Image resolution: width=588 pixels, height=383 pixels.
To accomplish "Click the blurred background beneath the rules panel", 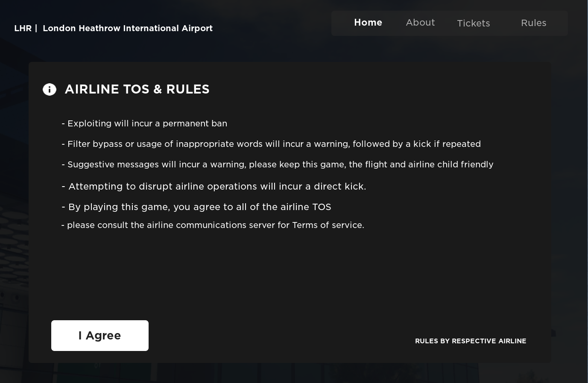I will [x=290, y=373].
